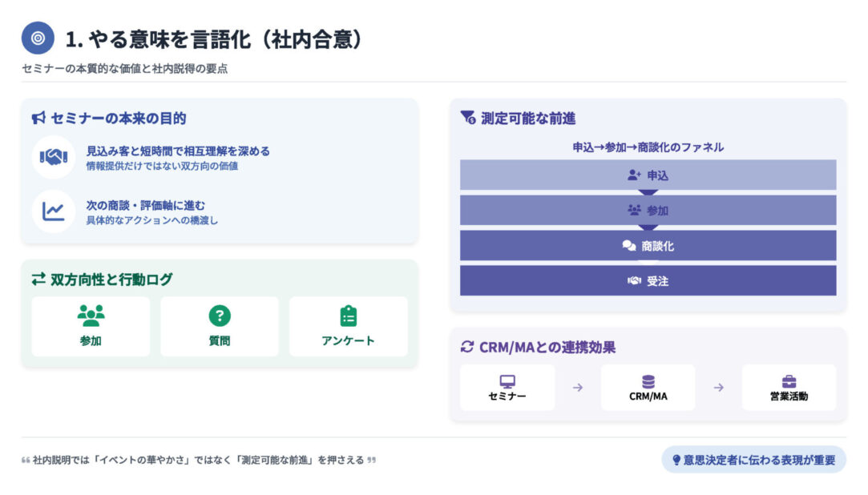
Task: Click the handshake icon in the circle
Action: point(53,157)
